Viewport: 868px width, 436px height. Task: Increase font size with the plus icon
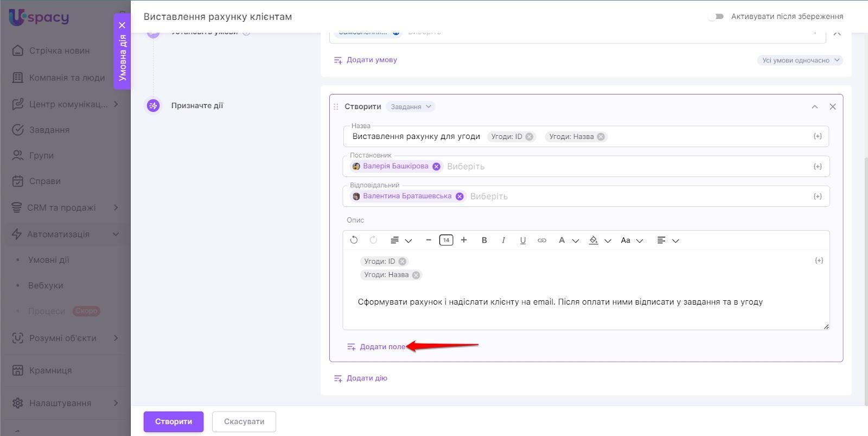pos(464,240)
